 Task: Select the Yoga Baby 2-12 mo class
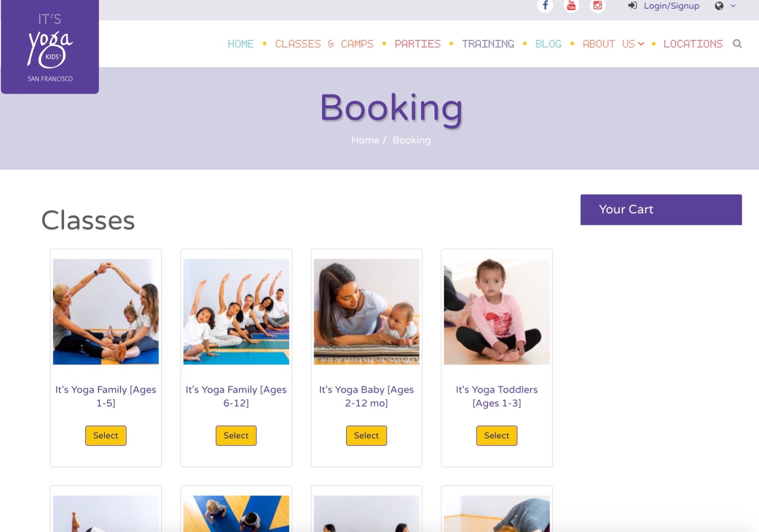click(366, 435)
